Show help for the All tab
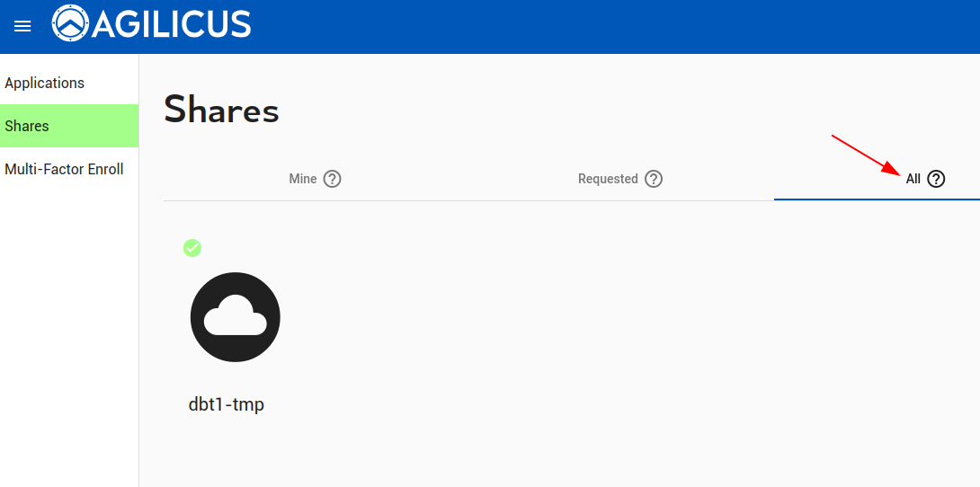This screenshot has width=980, height=487. 936,179
